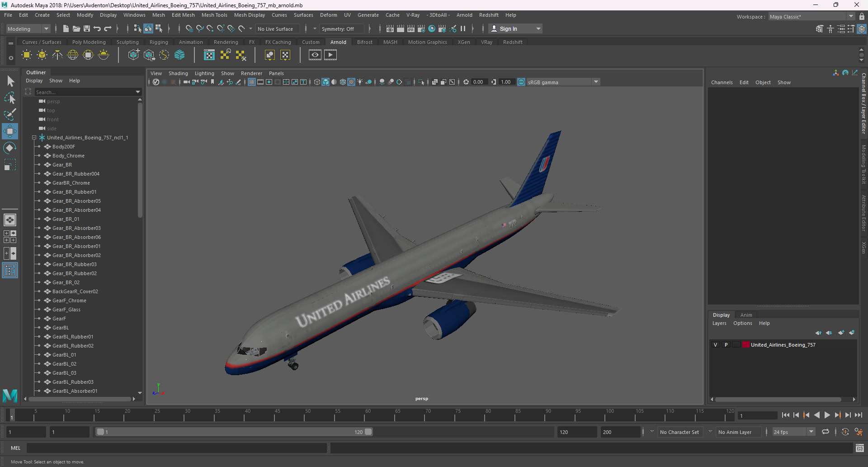This screenshot has width=868, height=467.
Task: Toggle layer visibility V box
Action: click(x=715, y=345)
